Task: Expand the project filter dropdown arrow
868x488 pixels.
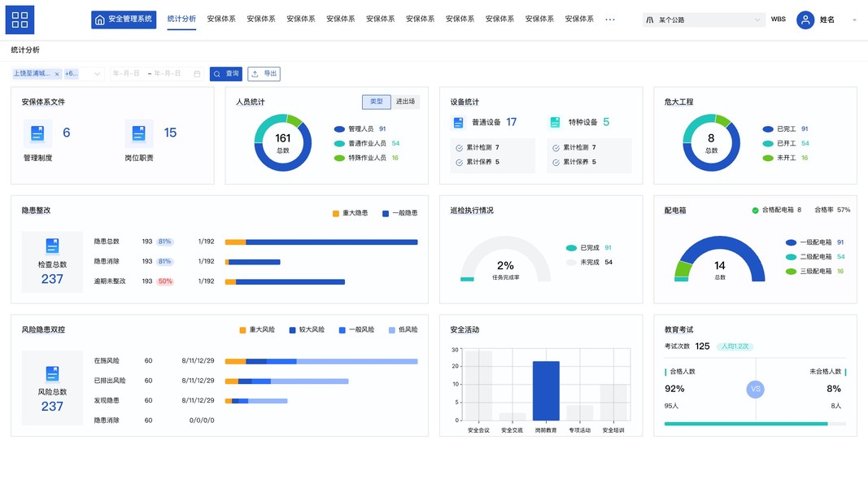Action: [x=98, y=73]
